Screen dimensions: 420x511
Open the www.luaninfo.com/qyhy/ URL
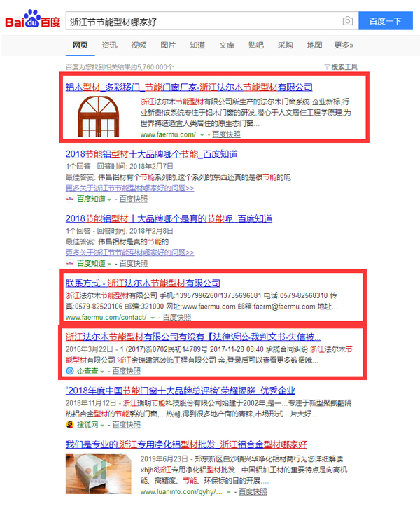click(x=181, y=492)
